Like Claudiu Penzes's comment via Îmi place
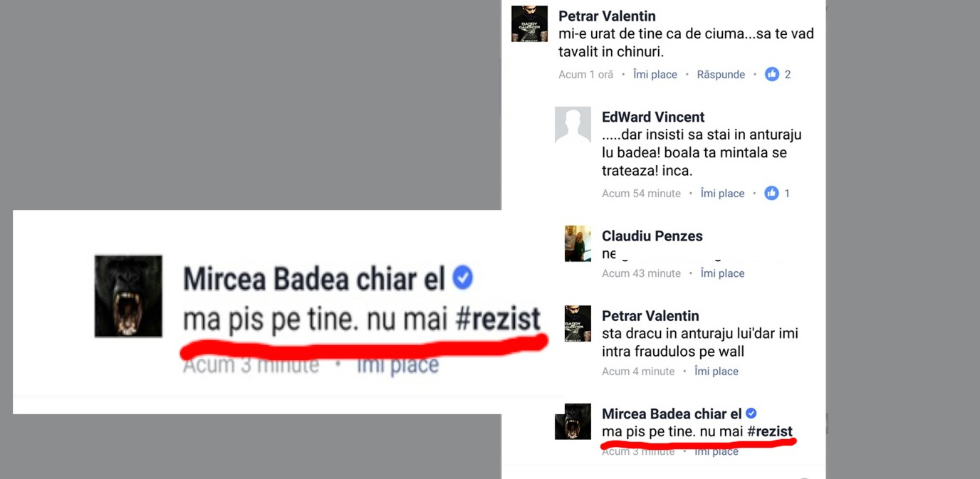 point(722,273)
